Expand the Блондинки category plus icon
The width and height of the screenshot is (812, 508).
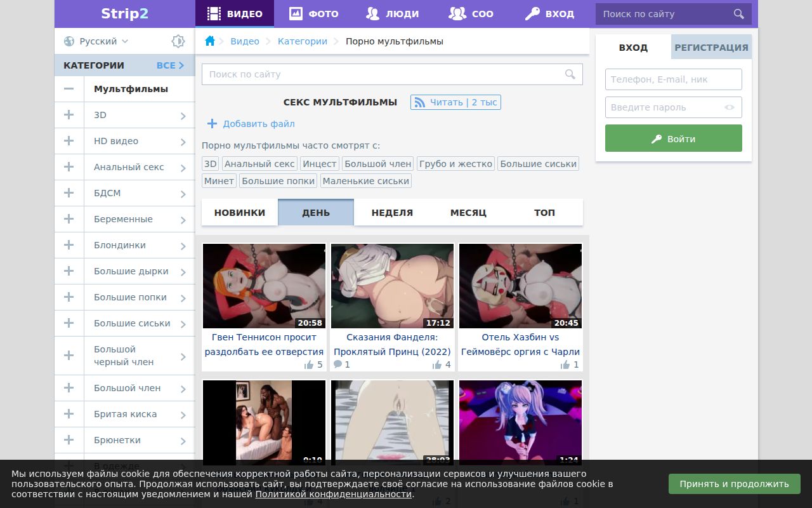69,245
